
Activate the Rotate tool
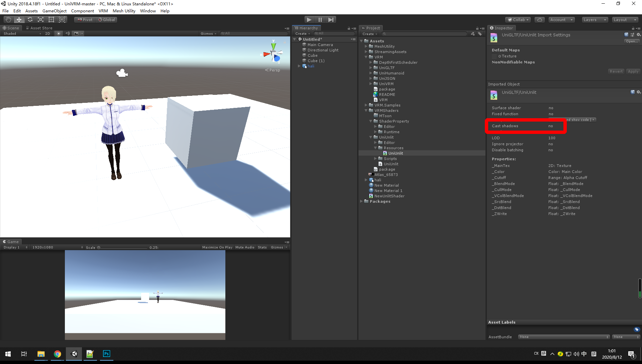(30, 19)
